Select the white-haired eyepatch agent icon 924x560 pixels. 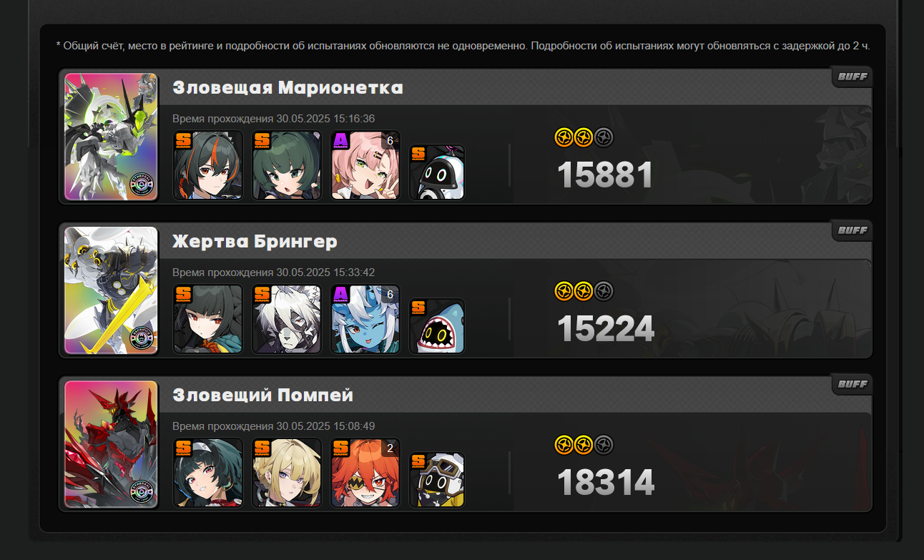pyautogui.click(x=287, y=319)
